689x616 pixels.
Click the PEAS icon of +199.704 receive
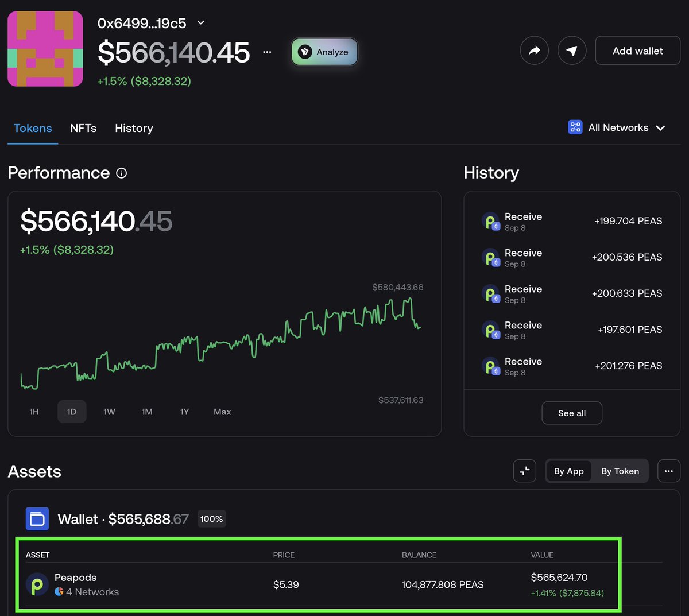(x=491, y=222)
